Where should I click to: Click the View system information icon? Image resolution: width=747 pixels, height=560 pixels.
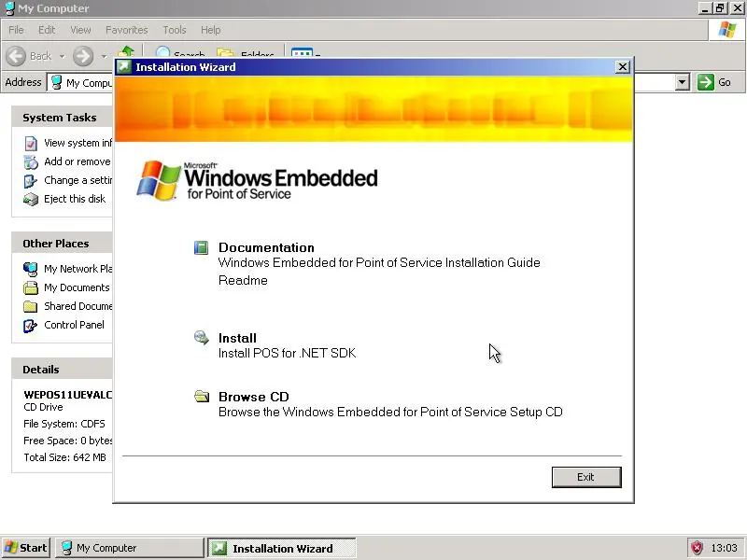point(31,144)
